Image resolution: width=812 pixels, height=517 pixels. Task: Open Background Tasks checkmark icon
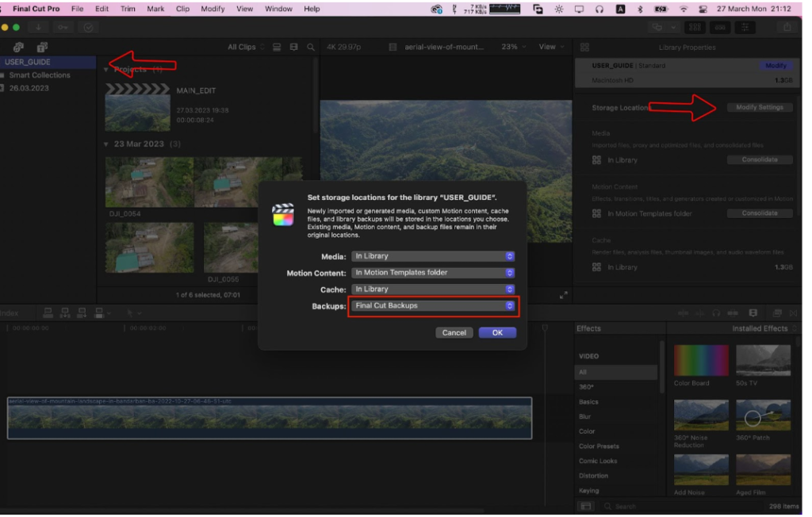click(x=89, y=28)
